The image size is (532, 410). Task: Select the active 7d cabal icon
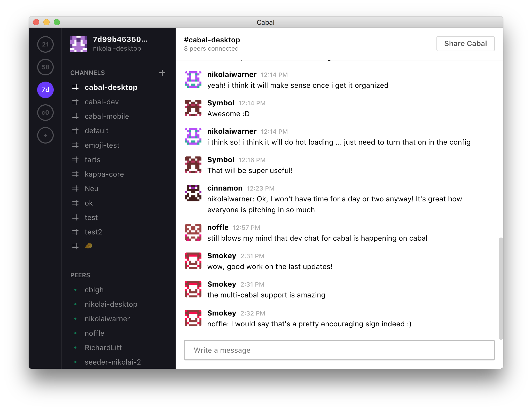click(45, 90)
